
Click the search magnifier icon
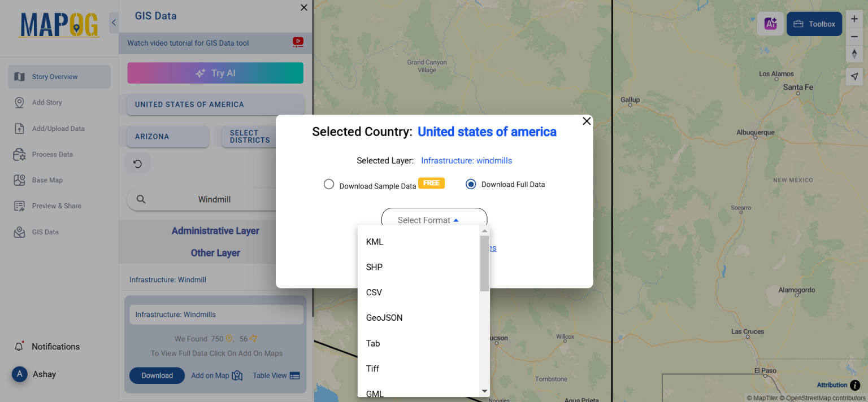[x=141, y=199]
